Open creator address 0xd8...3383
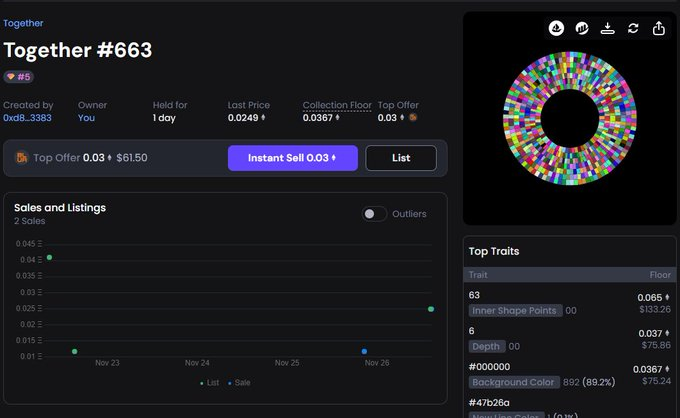680x418 pixels. [x=27, y=118]
